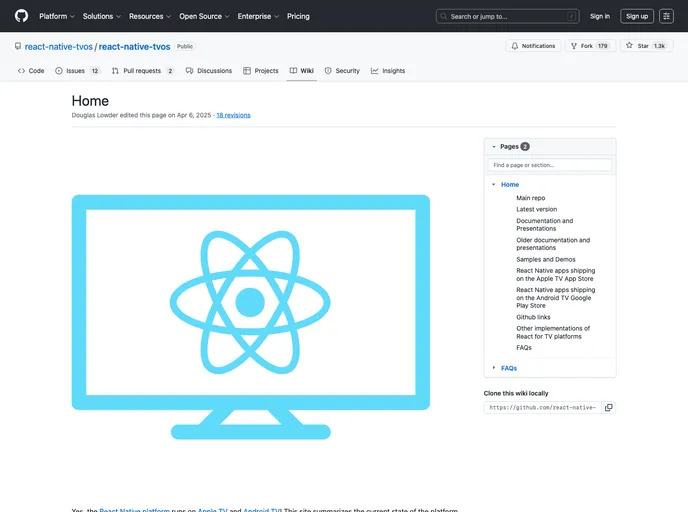The width and height of the screenshot is (688, 512).
Task: Jump to Samples and Demos section
Action: (545, 259)
